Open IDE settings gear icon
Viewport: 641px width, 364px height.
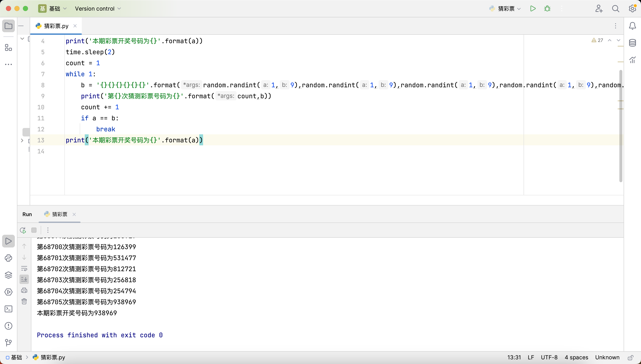click(x=633, y=8)
